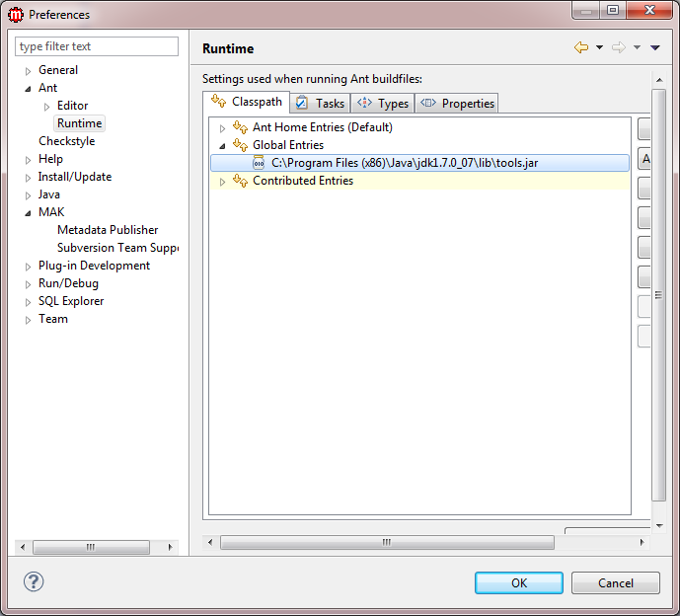
Task: Select Metadata Publisher in the tree
Action: pyautogui.click(x=108, y=230)
